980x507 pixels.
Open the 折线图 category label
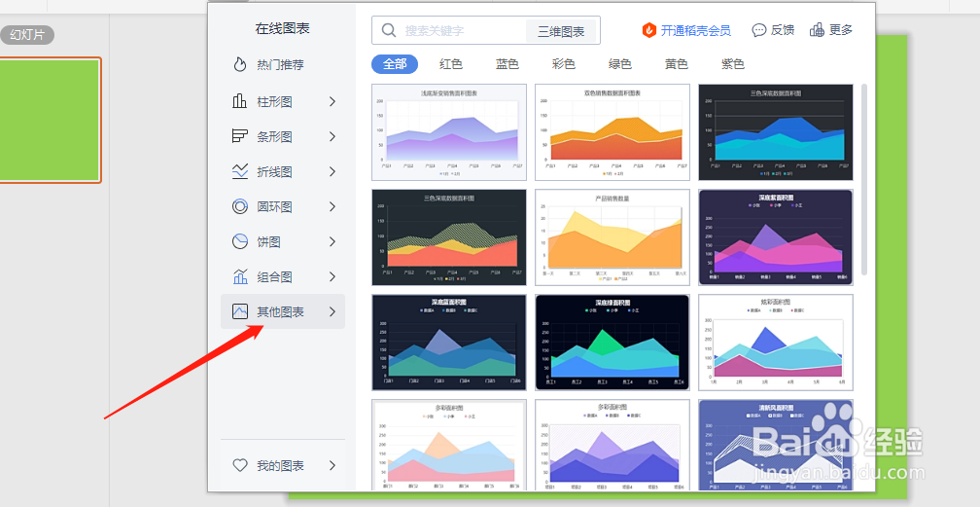point(274,171)
